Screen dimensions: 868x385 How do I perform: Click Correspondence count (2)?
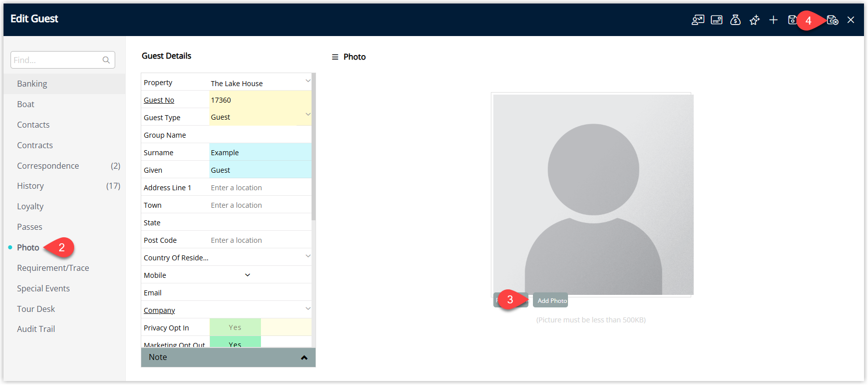(115, 166)
